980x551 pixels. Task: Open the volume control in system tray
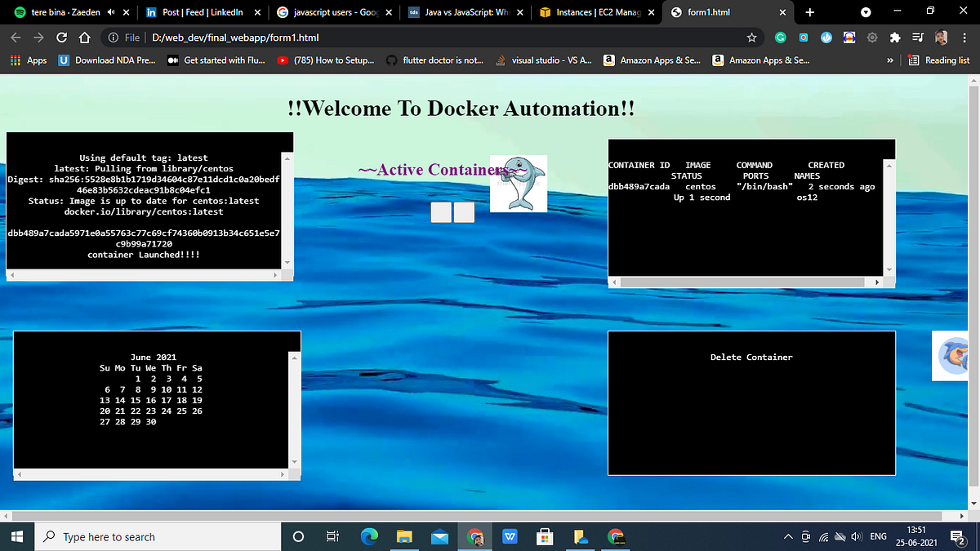(857, 536)
